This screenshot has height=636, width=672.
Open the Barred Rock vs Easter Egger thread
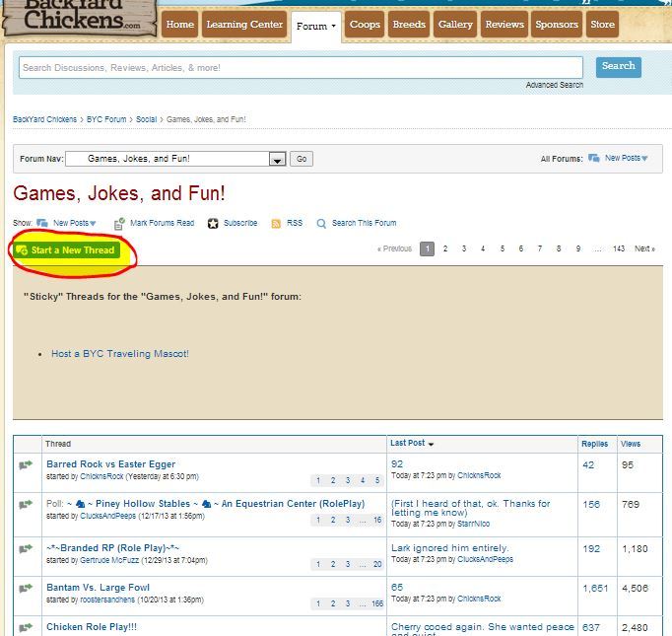110,464
